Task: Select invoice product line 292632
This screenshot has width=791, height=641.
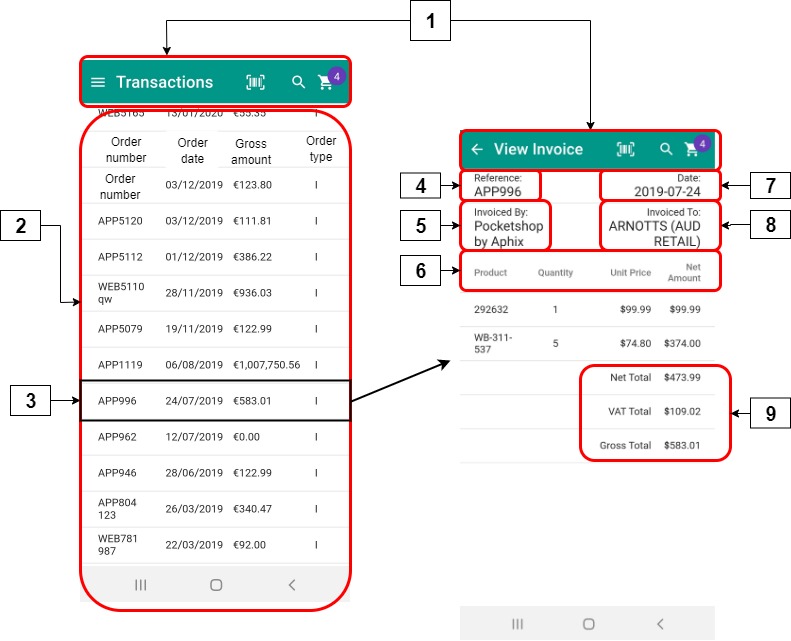Action: 587,310
